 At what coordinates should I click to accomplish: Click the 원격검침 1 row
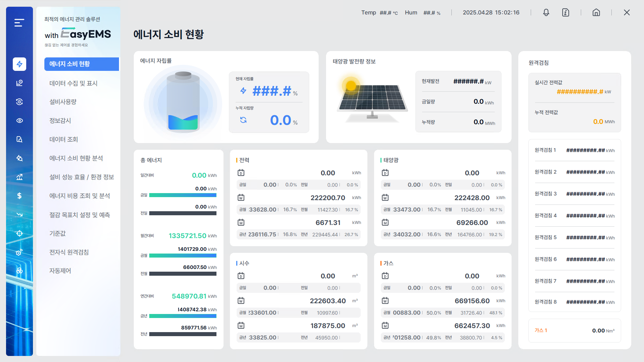click(x=574, y=150)
